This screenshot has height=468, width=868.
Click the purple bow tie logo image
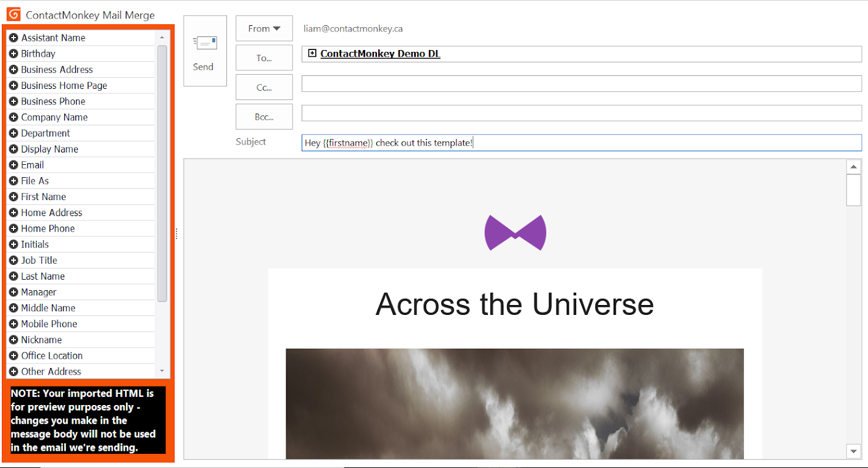pyautogui.click(x=515, y=233)
